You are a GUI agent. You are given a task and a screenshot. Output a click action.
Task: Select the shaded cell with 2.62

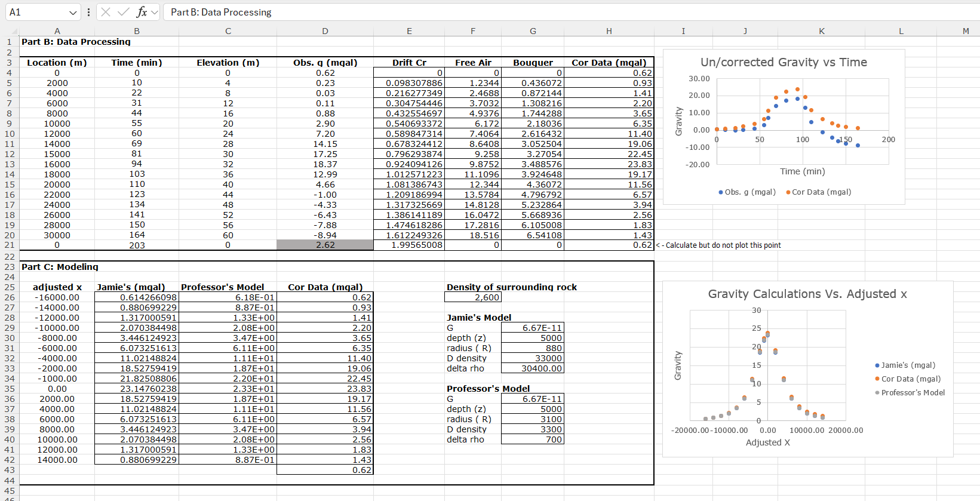coord(325,245)
